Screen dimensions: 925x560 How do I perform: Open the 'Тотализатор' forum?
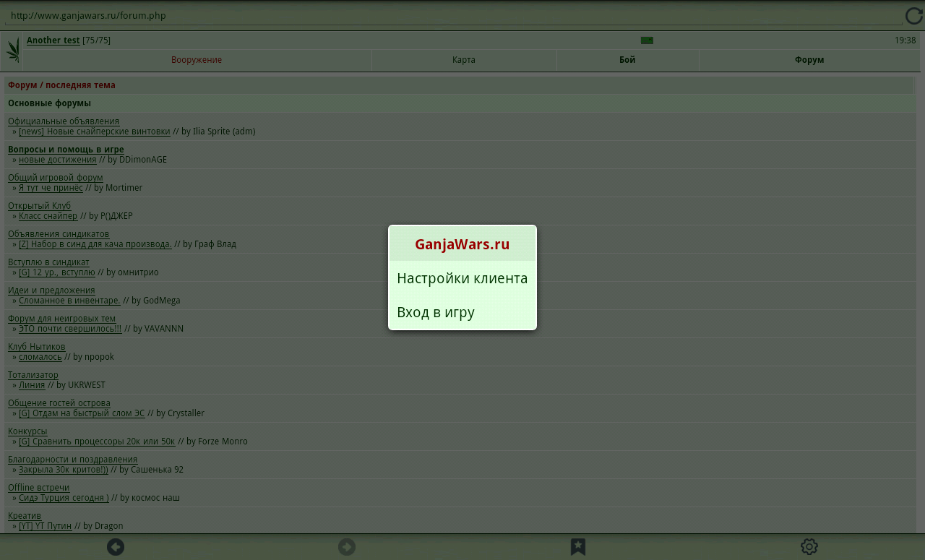[33, 375]
